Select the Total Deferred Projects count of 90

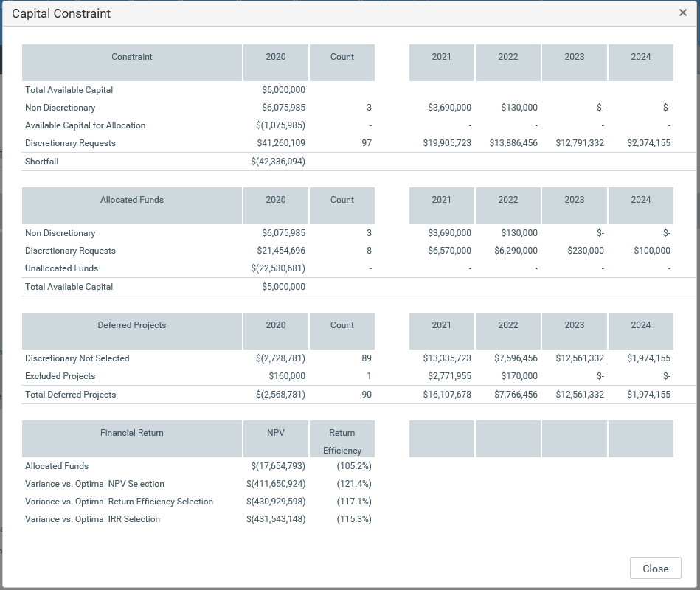(x=367, y=395)
